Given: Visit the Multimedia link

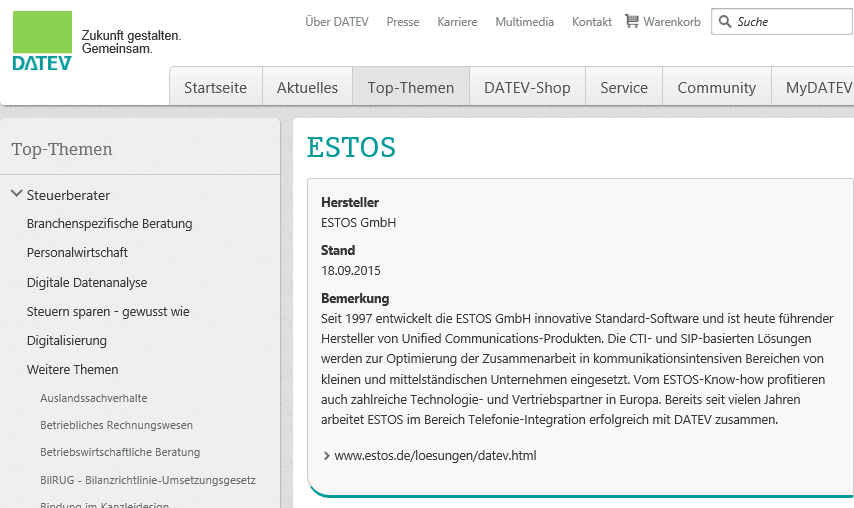Looking at the screenshot, I should [x=524, y=22].
